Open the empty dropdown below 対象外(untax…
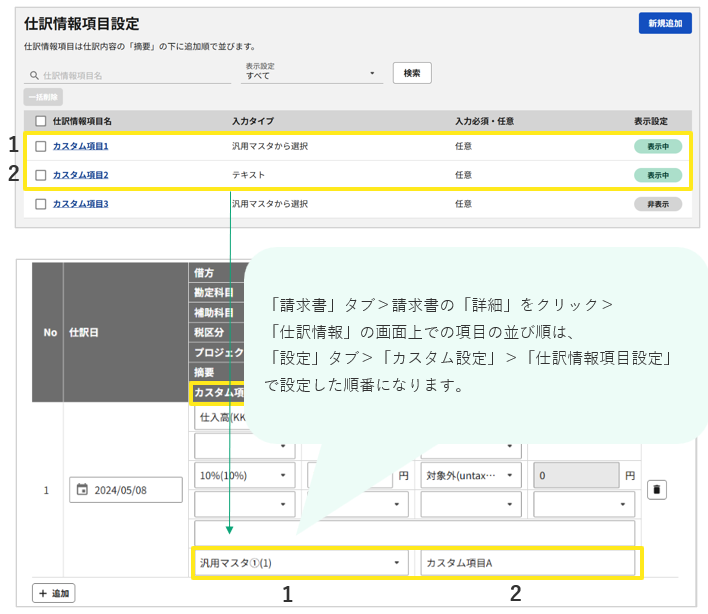 point(470,504)
